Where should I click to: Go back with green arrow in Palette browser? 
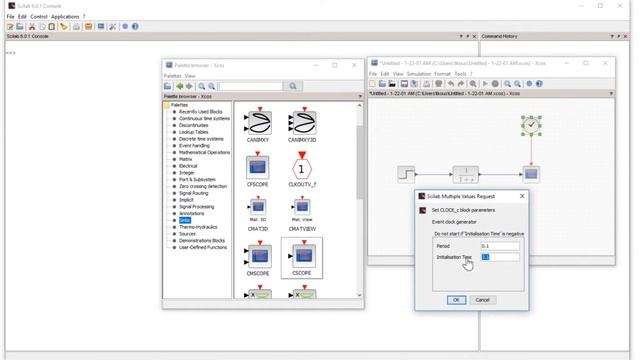point(179,86)
